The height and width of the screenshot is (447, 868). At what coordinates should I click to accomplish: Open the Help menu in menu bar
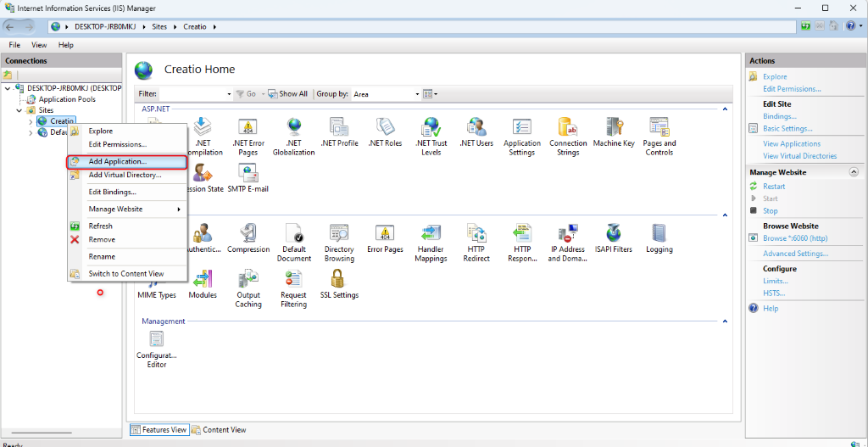point(65,45)
